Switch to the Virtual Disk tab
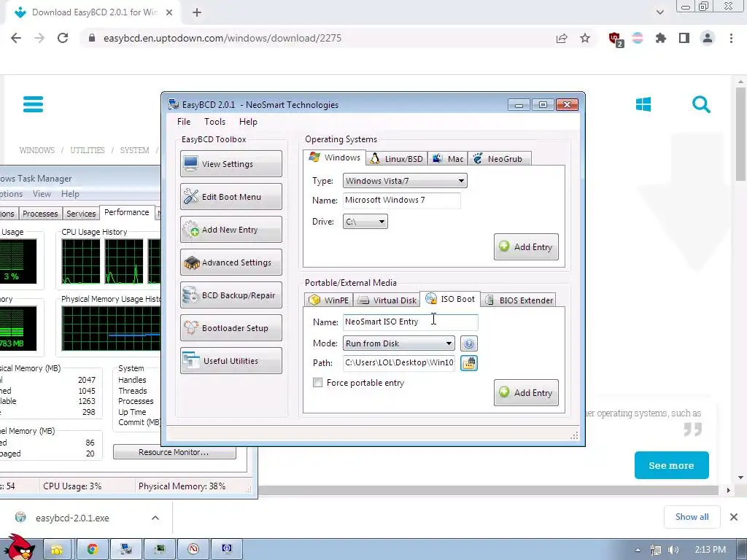Viewport: 747px width, 560px height. tap(387, 300)
